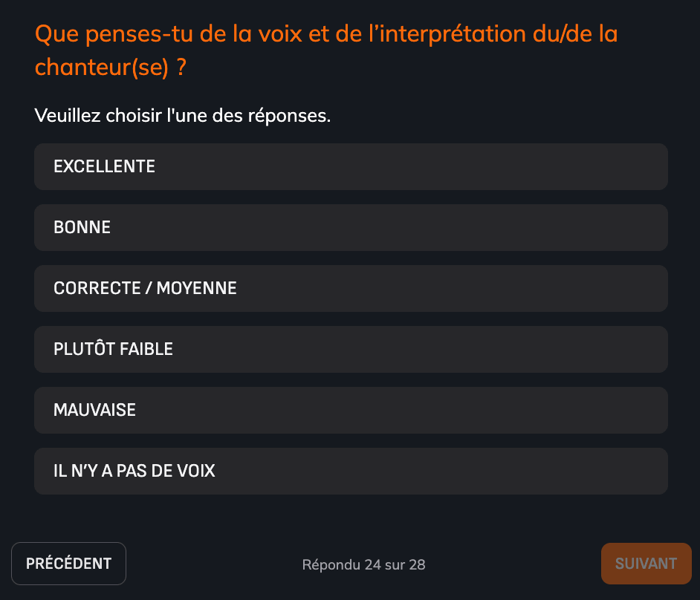Click the fourth option in the answer list
Image resolution: width=700 pixels, height=600 pixels.
(x=350, y=349)
